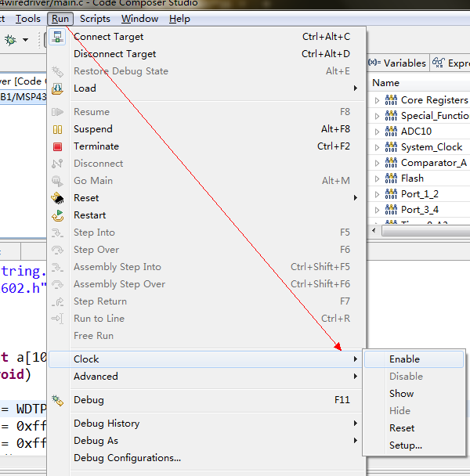
Task: Open the Debug History submenu
Action: 207,424
